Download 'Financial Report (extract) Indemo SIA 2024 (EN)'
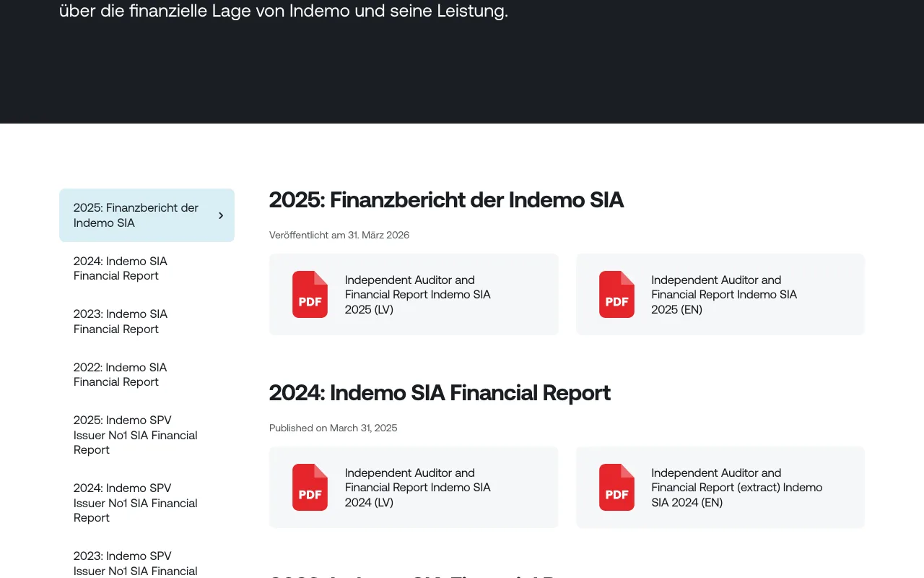This screenshot has height=578, width=924. [x=720, y=487]
